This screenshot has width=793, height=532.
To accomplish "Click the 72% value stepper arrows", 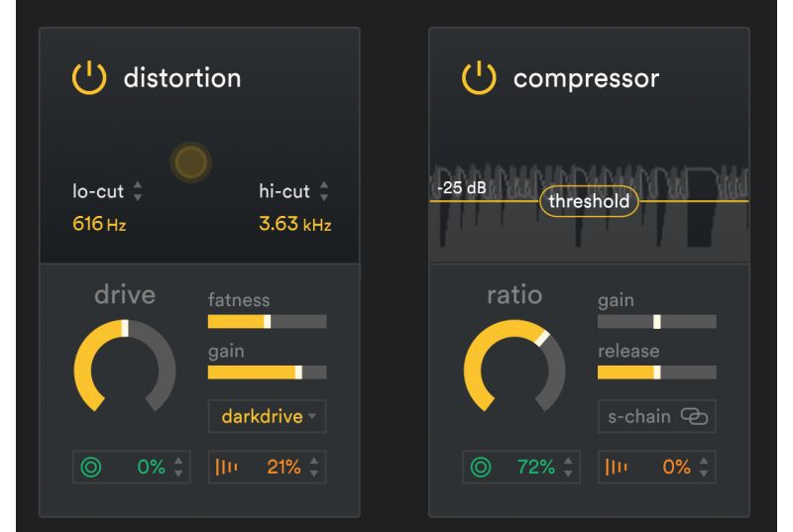I will [x=568, y=467].
